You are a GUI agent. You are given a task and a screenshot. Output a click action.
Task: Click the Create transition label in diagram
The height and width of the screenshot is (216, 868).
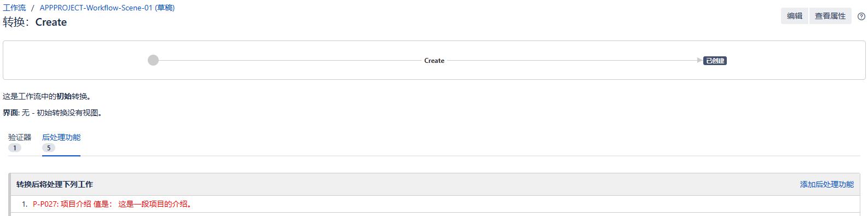434,61
